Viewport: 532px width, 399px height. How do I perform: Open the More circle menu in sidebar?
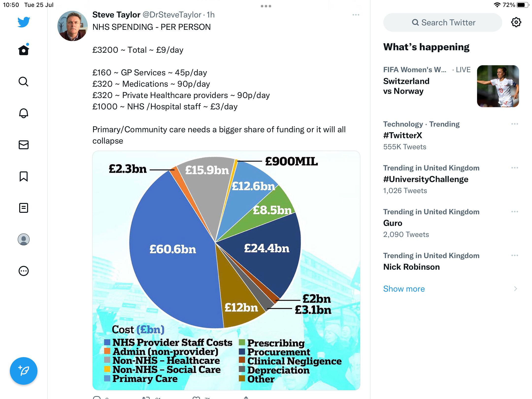24,271
